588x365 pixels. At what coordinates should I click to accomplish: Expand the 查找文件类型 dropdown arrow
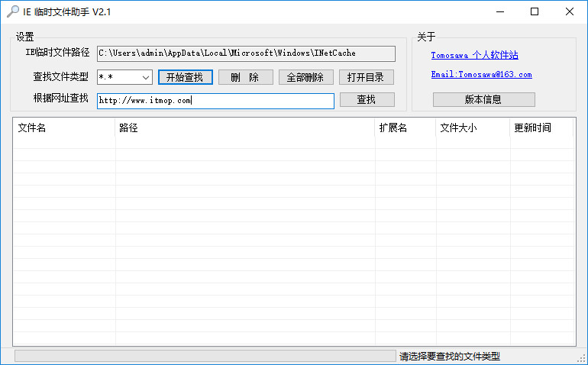[146, 78]
